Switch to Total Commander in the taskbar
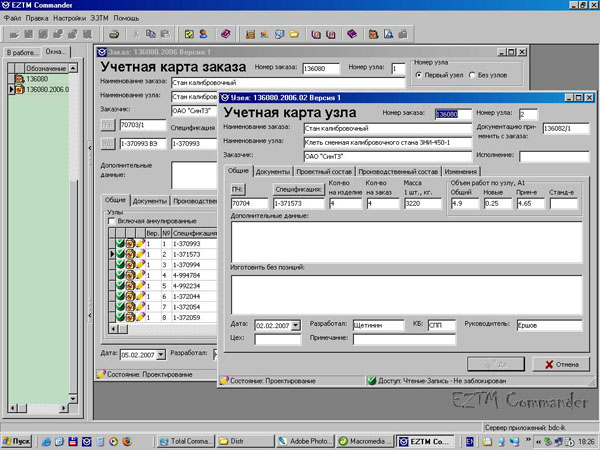This screenshot has width=600, height=450. 186,442
